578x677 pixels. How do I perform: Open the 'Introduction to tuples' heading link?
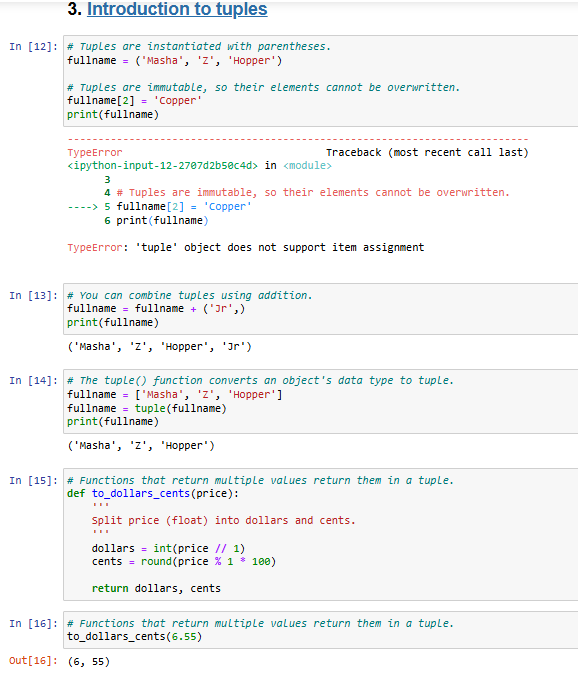[x=177, y=9]
